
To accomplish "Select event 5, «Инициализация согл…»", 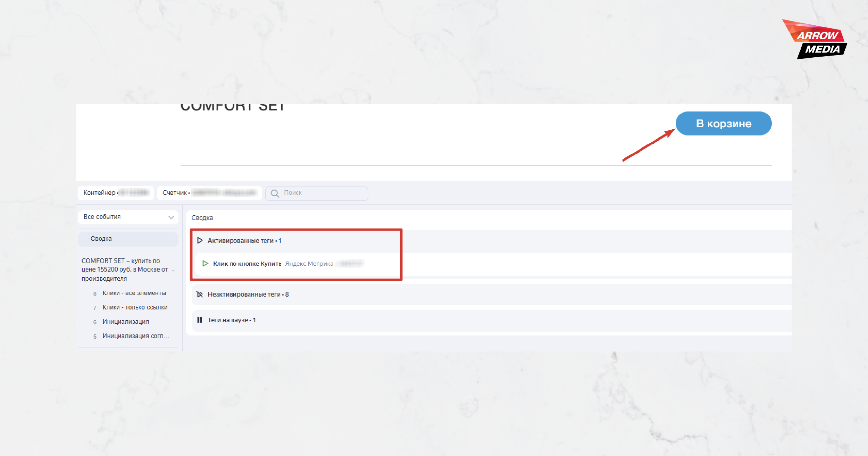I will (135, 336).
